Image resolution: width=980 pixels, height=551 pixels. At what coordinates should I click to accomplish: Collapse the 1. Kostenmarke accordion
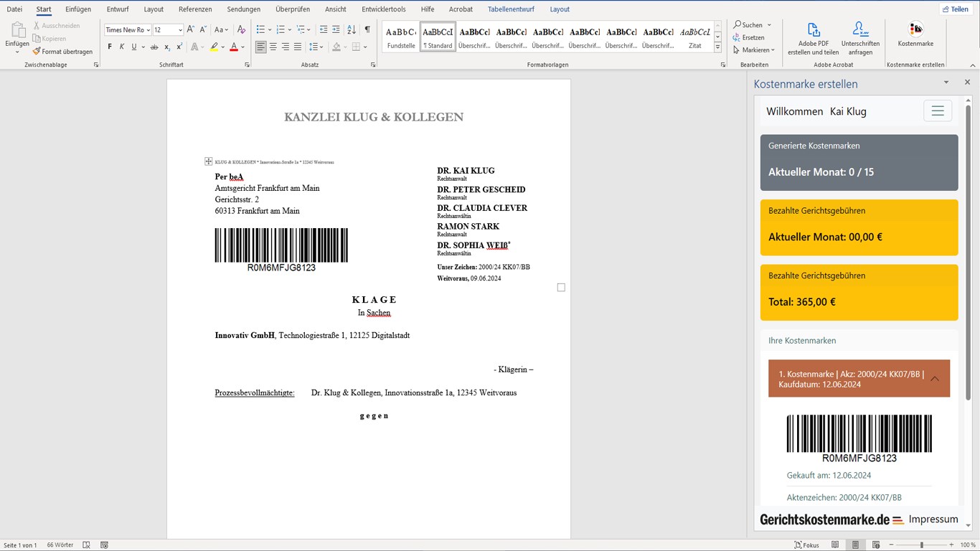pyautogui.click(x=859, y=379)
